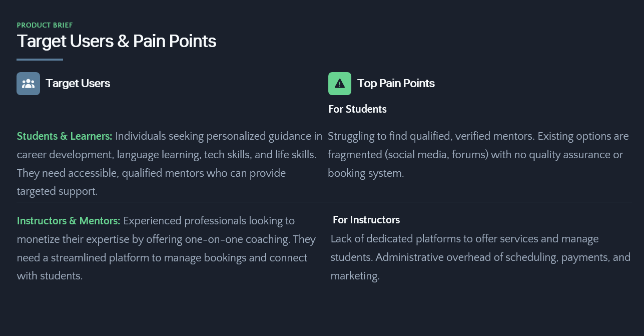Click the For Students subheading
The width and height of the screenshot is (644, 336).
(358, 109)
